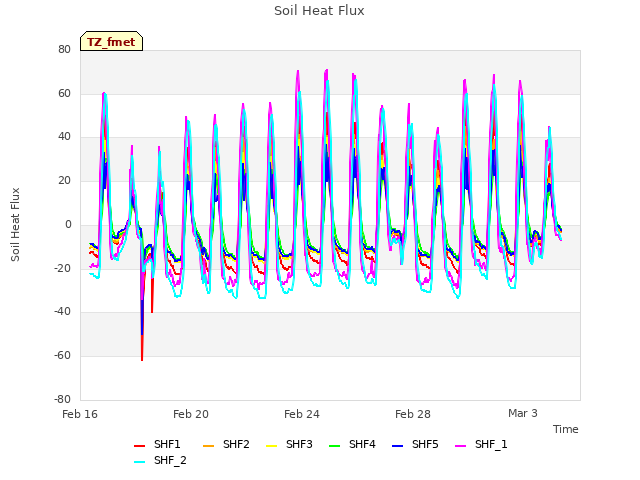Click the 40 y-axis tick label

click(x=64, y=137)
